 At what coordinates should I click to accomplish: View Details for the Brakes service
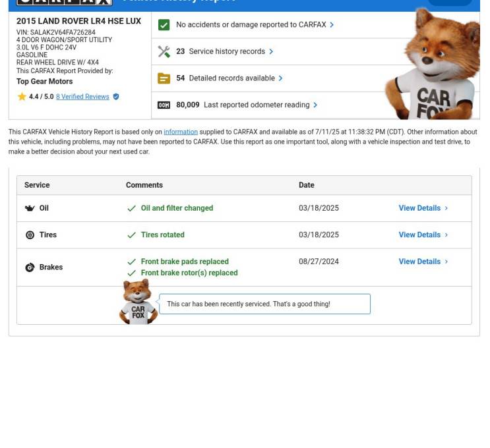click(419, 262)
